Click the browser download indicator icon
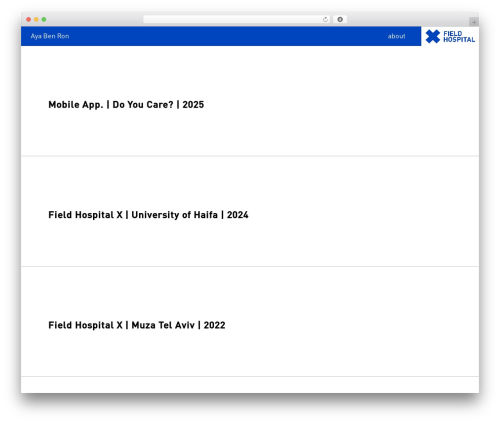The height and width of the screenshot is (423, 500). click(x=340, y=19)
